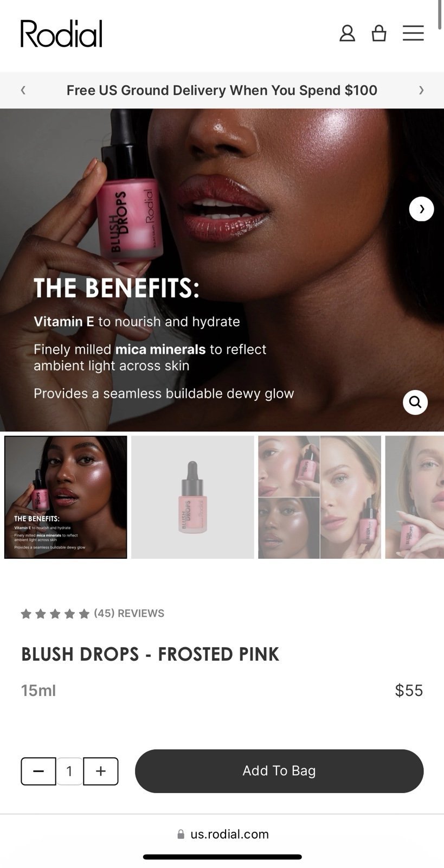Add To Bag button
The width and height of the screenshot is (444, 868).
pos(279,771)
